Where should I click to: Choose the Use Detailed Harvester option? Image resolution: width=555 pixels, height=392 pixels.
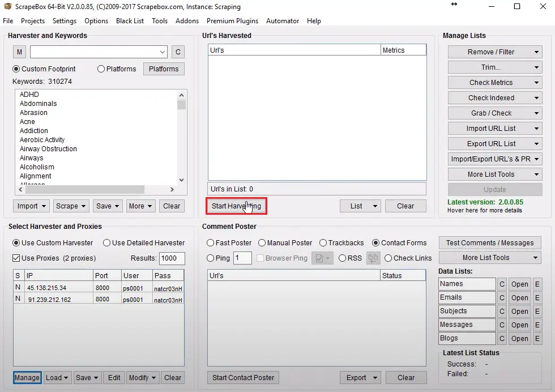tap(106, 243)
